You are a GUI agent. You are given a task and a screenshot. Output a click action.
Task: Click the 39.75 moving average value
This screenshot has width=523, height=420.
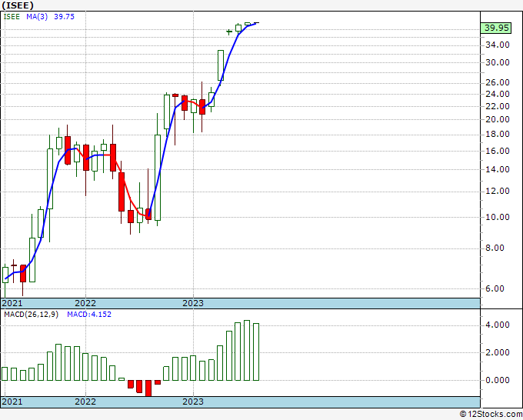point(64,17)
